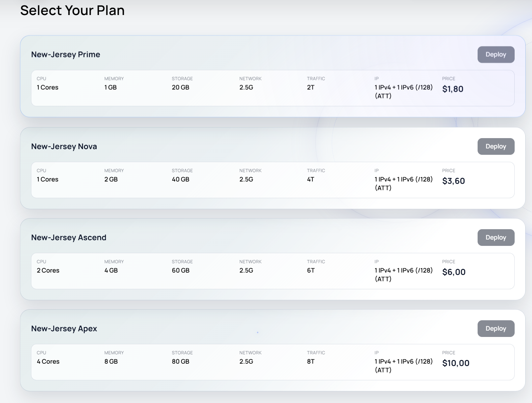The width and height of the screenshot is (532, 403).
Task: Click the New-Jersey Prime plan title
Action: (x=65, y=54)
